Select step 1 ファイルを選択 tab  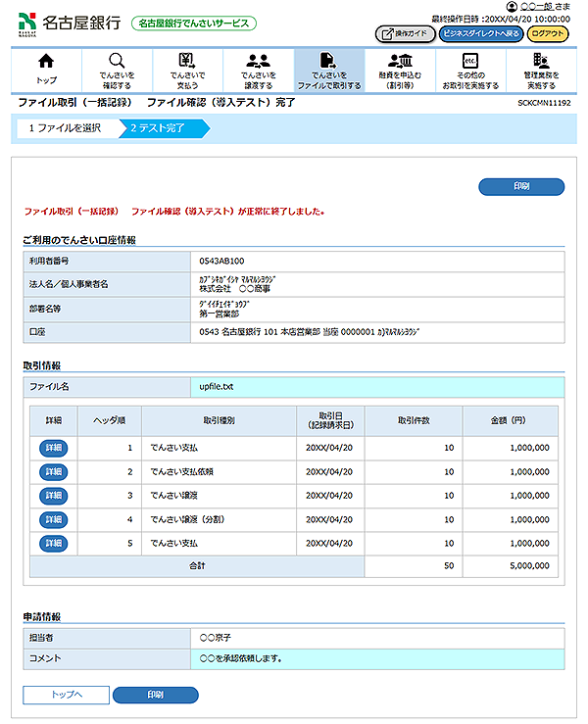64,127
